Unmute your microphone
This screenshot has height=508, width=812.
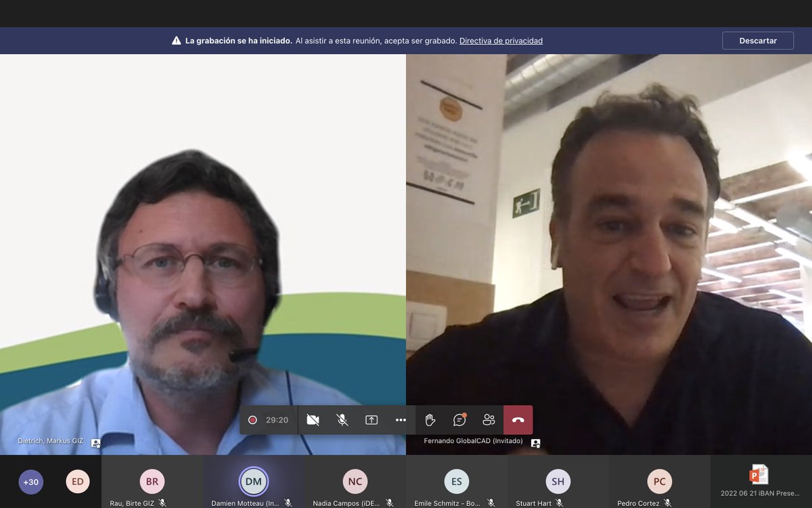pyautogui.click(x=342, y=419)
